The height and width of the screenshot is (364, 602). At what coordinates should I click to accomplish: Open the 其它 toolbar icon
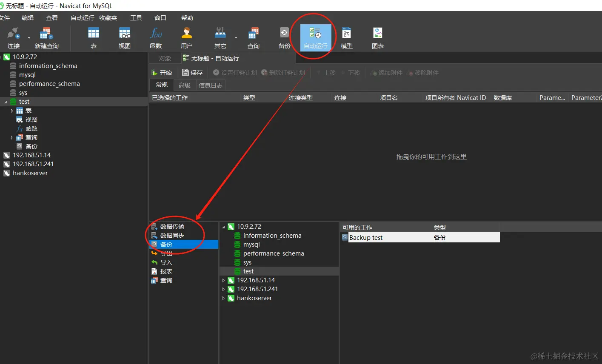point(220,38)
